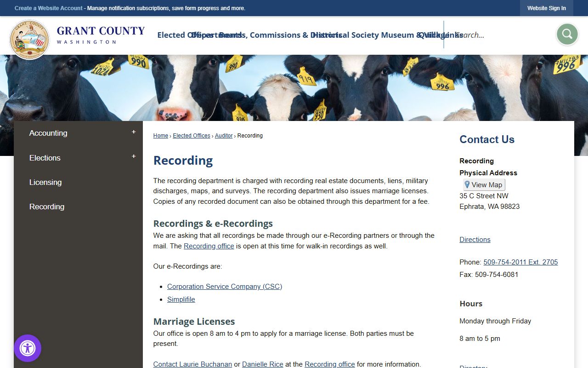Viewport: 588px width, 368px height.
Task: Open Corporation Service Company (CSC) link
Action: 224,287
